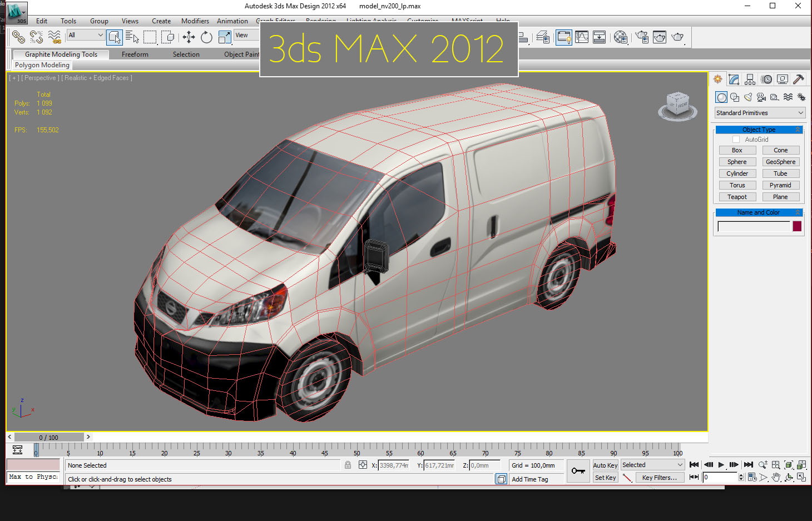Click the Teapot primitive button
The height and width of the screenshot is (521, 812).
tap(737, 197)
